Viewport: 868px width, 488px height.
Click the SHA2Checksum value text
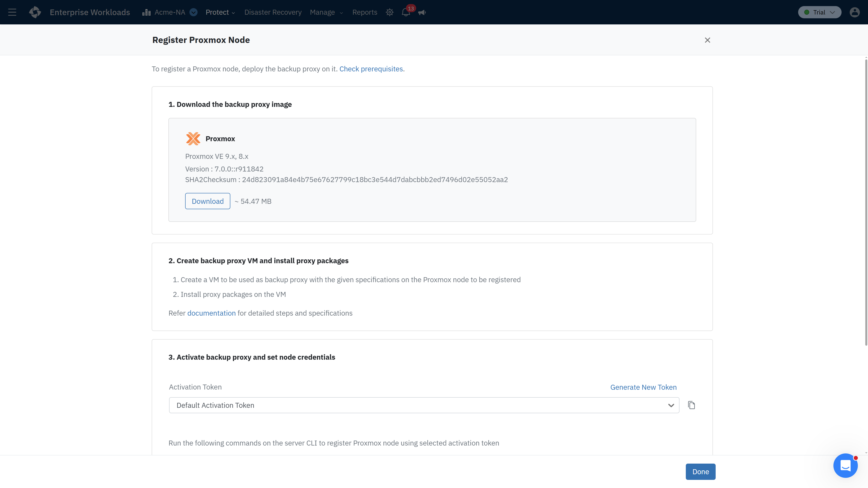375,180
